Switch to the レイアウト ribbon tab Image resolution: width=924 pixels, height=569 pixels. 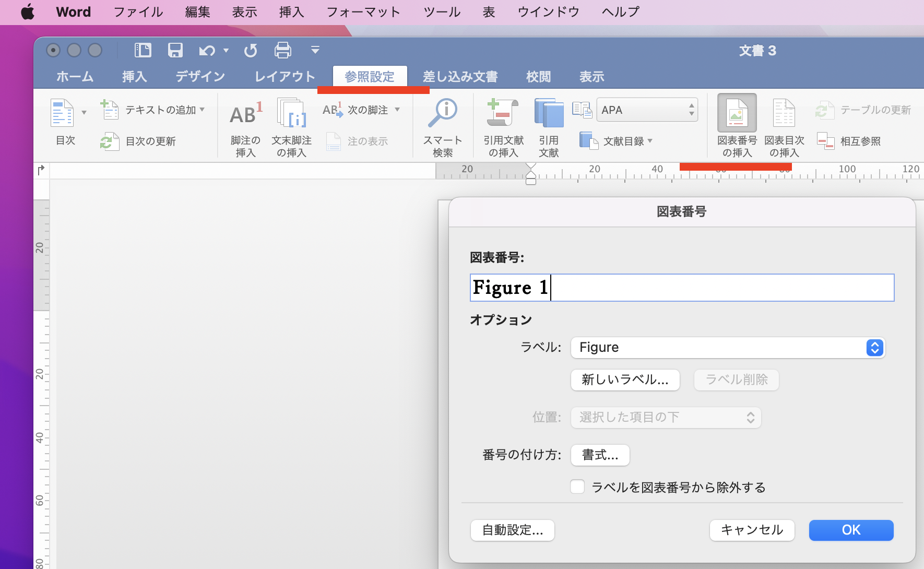[285, 77]
